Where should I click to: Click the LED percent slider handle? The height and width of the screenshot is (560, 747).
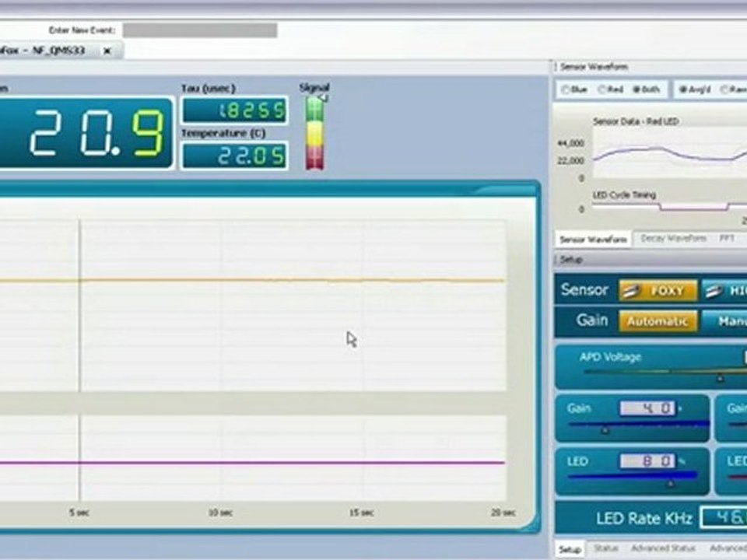pyautogui.click(x=670, y=483)
